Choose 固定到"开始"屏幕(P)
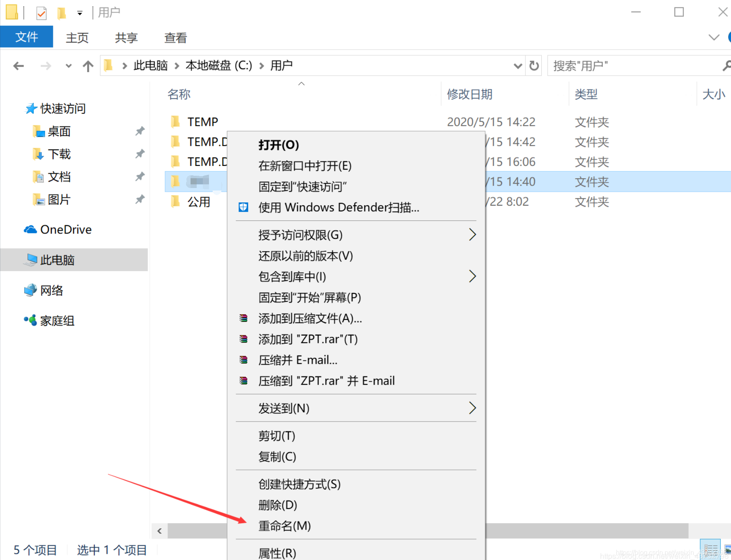 coord(356,297)
